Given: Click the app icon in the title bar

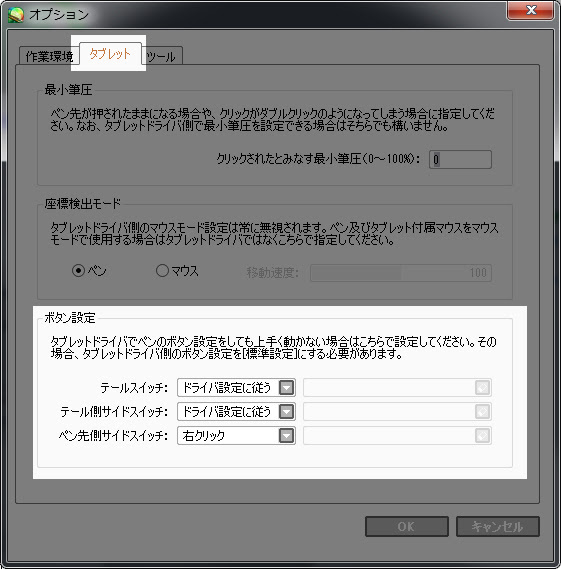Looking at the screenshot, I should tap(16, 15).
